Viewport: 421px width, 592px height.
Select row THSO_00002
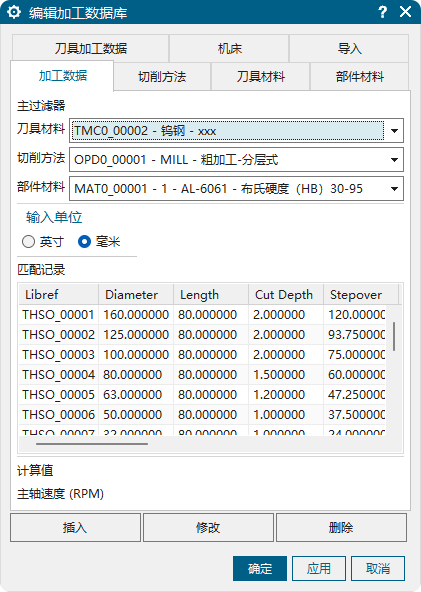tap(202, 335)
